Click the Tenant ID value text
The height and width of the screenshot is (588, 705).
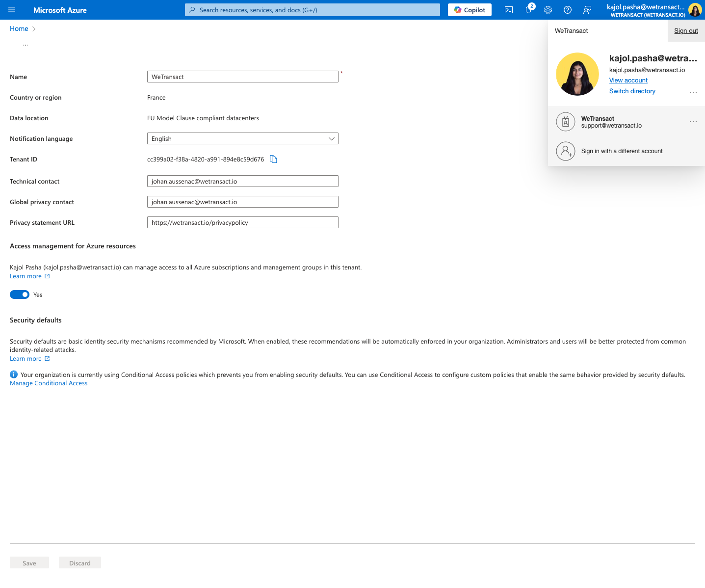[206, 160]
